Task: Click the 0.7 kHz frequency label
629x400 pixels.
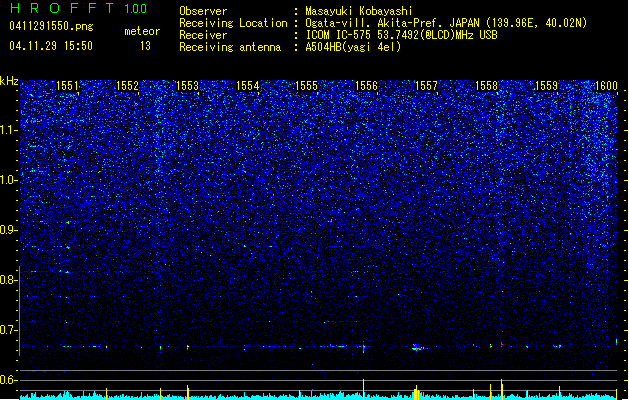Action: (x=8, y=330)
